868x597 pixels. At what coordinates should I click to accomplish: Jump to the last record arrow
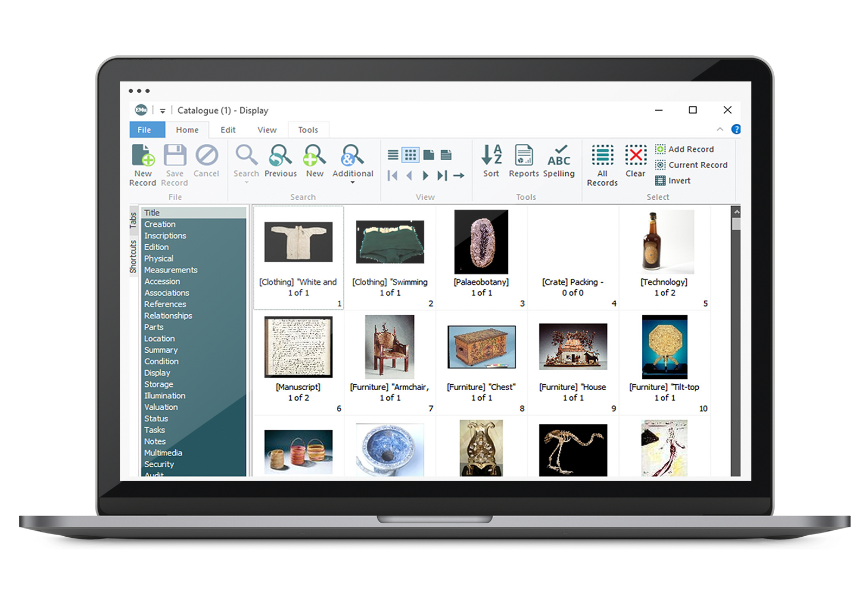point(442,175)
